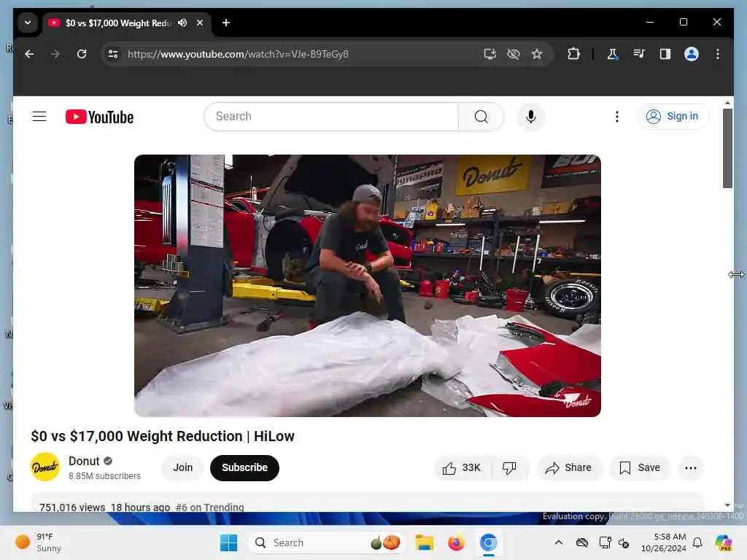The image size is (747, 560).
Task: Click the muted volume icon in system tray
Action: tap(624, 542)
